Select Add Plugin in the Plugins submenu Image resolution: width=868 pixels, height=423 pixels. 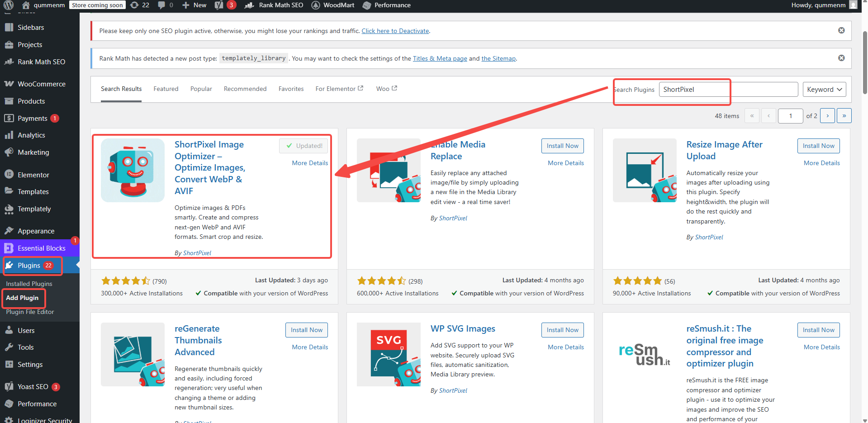coord(24,298)
